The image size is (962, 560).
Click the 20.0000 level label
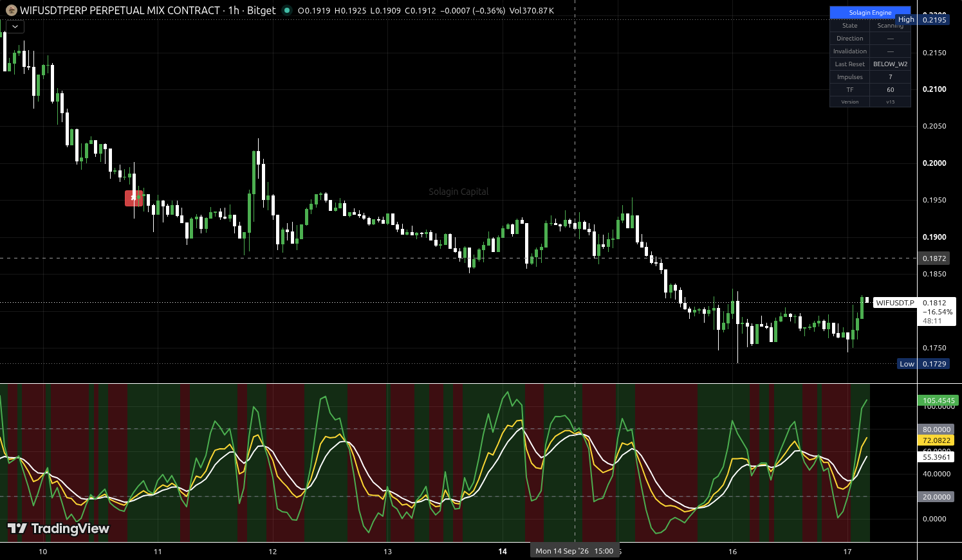936,497
